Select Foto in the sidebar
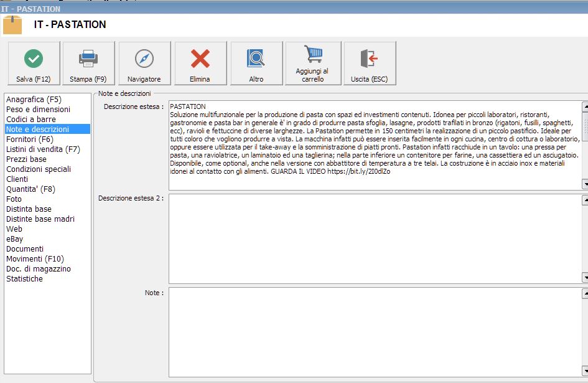The image size is (588, 383). (x=14, y=199)
